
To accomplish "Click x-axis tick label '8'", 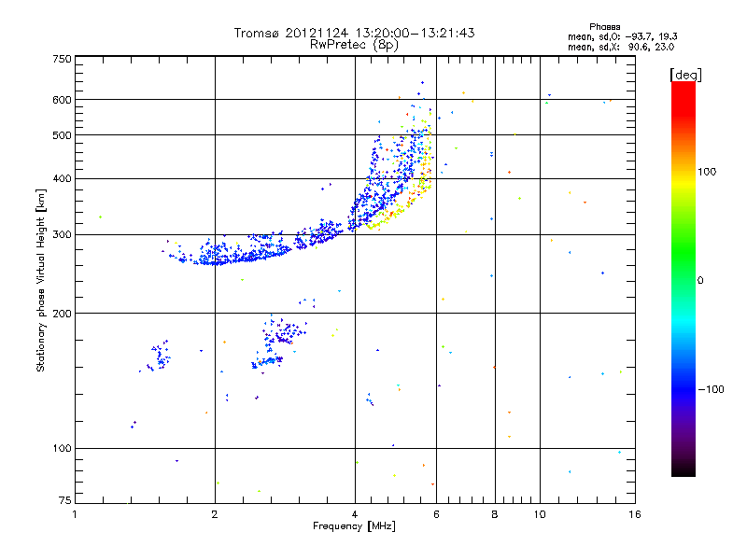I will click(x=495, y=514).
